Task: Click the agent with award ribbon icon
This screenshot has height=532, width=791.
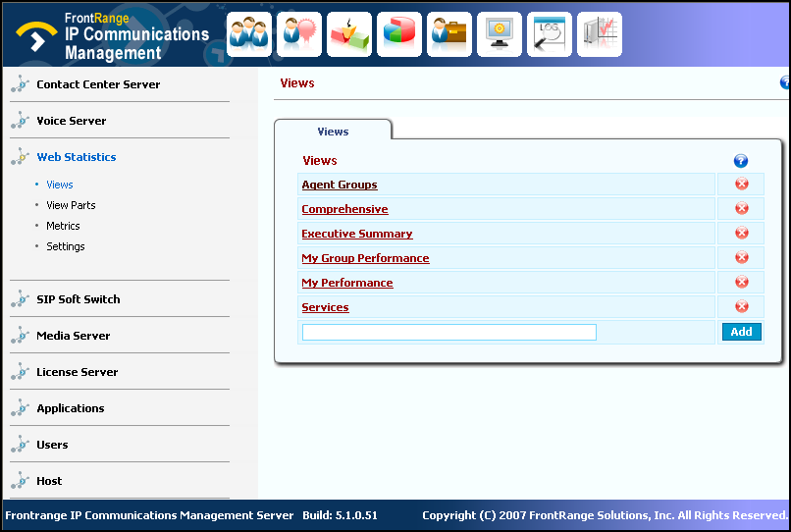Action: [299, 34]
